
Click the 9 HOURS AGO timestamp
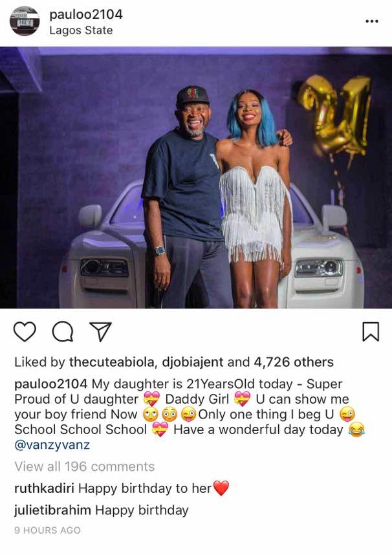click(47, 530)
